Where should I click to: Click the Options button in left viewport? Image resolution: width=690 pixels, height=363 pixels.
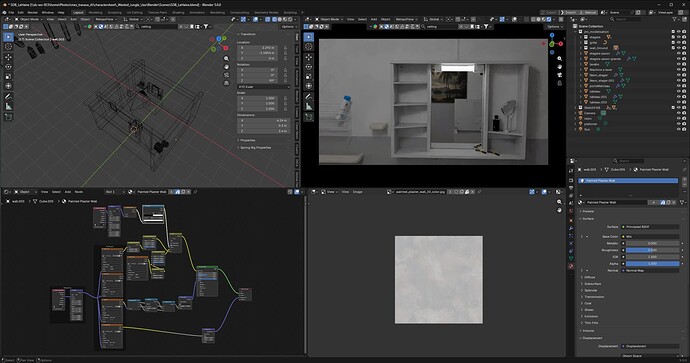[288, 26]
